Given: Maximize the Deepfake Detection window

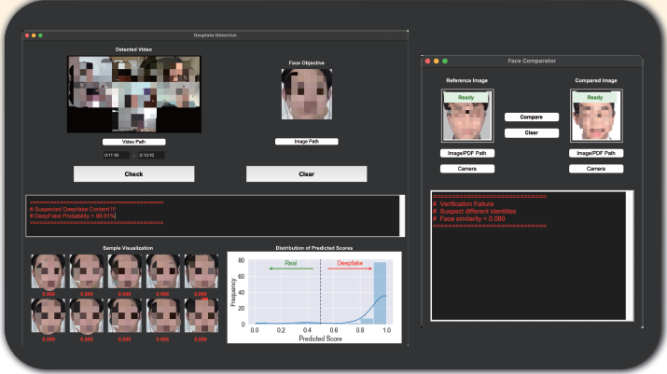Looking at the screenshot, I should [x=40, y=35].
